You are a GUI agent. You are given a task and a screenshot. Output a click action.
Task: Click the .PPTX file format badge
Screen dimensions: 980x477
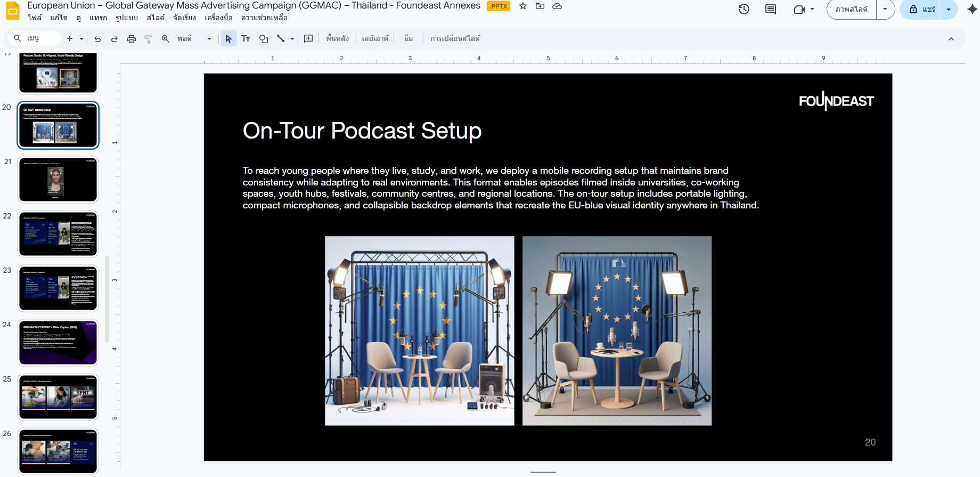tap(499, 6)
